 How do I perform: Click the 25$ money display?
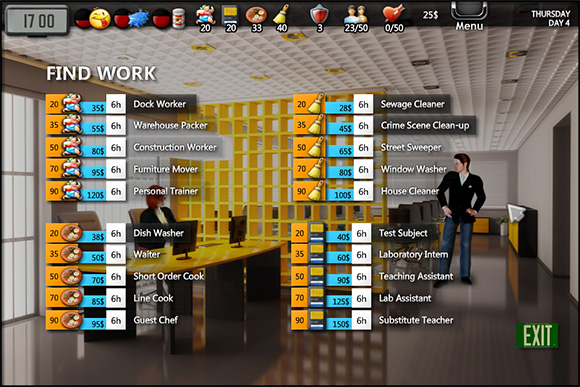tap(431, 15)
